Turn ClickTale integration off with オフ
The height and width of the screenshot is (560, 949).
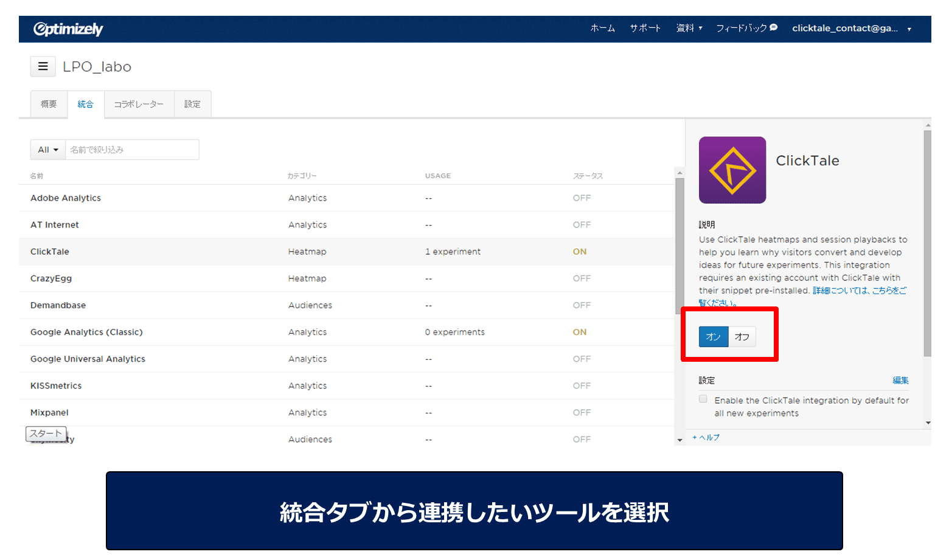[742, 337]
